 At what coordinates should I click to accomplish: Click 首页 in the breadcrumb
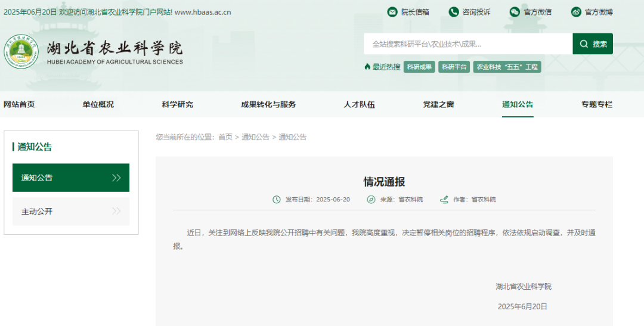tap(225, 137)
